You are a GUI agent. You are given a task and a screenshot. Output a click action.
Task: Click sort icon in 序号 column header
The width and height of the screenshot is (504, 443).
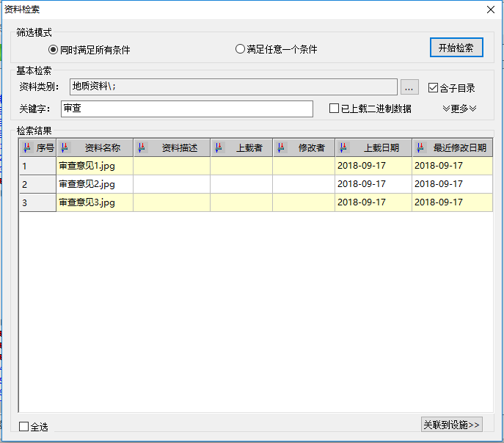click(27, 147)
